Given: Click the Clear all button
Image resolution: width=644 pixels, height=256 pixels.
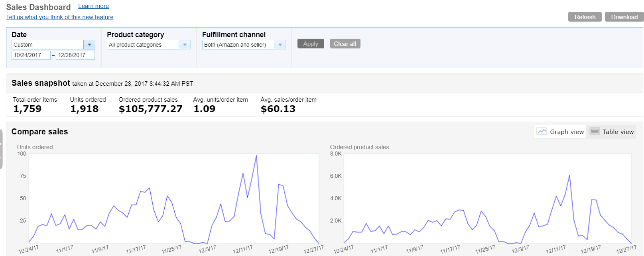Looking at the screenshot, I should (x=345, y=44).
